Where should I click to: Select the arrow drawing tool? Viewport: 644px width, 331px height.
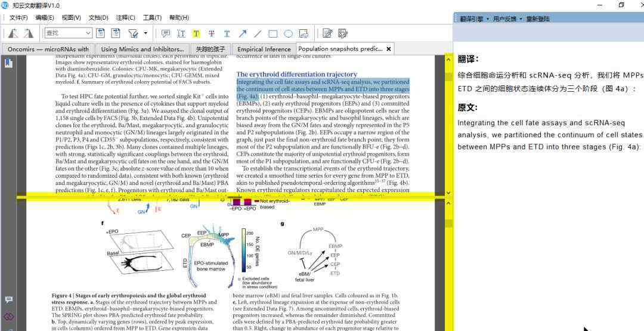coord(242,33)
